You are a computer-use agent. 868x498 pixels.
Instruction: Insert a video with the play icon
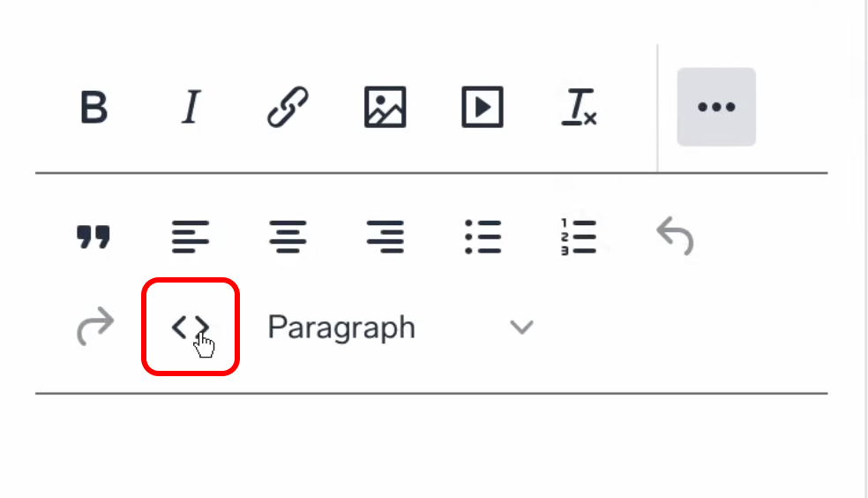pos(483,108)
